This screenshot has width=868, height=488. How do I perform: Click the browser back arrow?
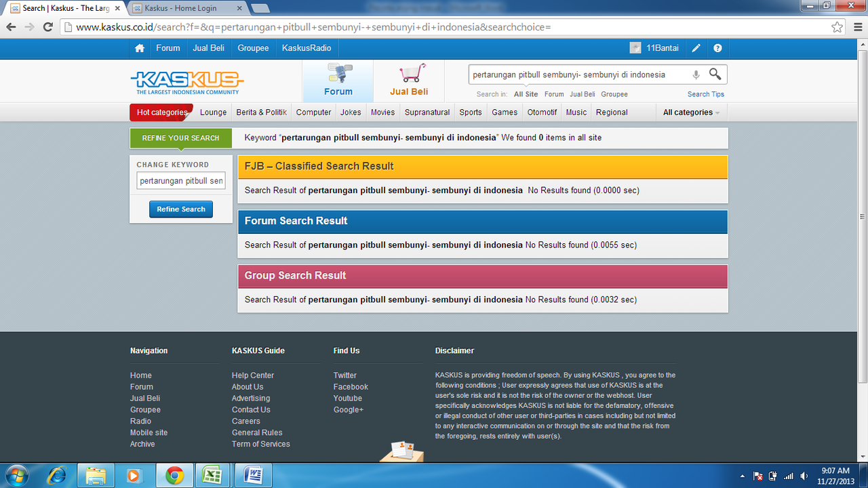coord(11,27)
